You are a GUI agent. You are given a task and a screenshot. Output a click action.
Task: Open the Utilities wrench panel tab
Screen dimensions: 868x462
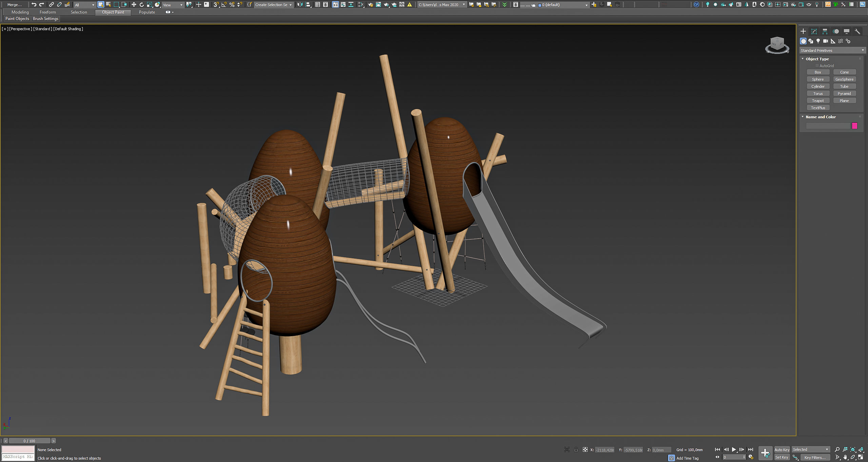pyautogui.click(x=857, y=32)
